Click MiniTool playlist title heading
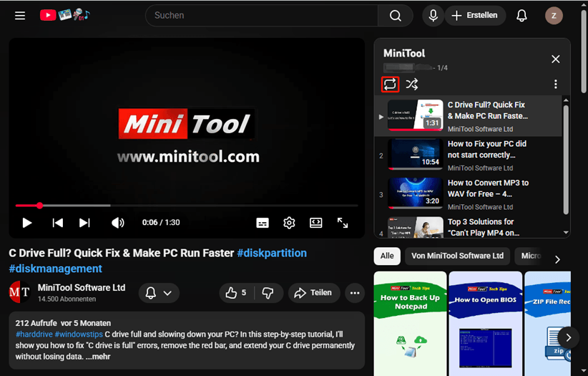Viewport: 588px width, 376px height. point(404,53)
